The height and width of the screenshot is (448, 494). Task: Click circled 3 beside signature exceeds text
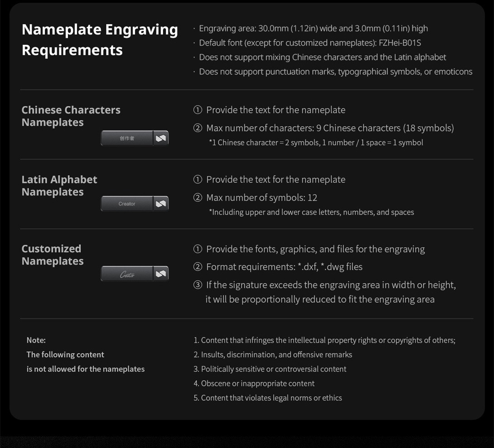click(x=198, y=285)
